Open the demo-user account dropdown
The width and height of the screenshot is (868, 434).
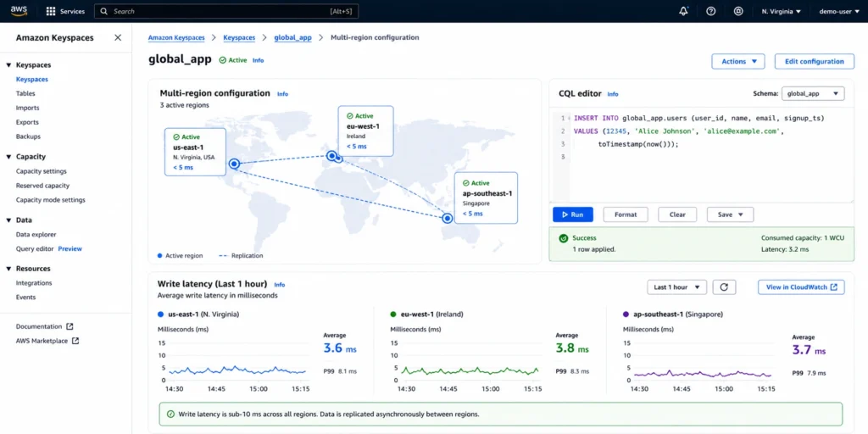pos(839,11)
